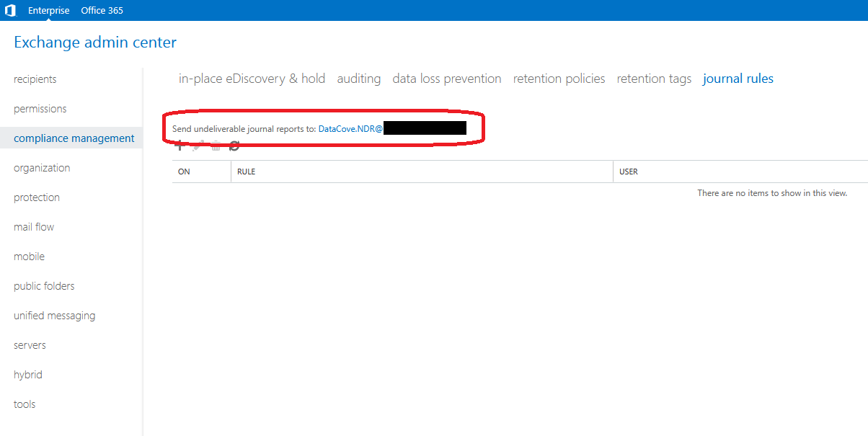Click the Office logo icon in header
This screenshot has width=868, height=436.
point(10,10)
